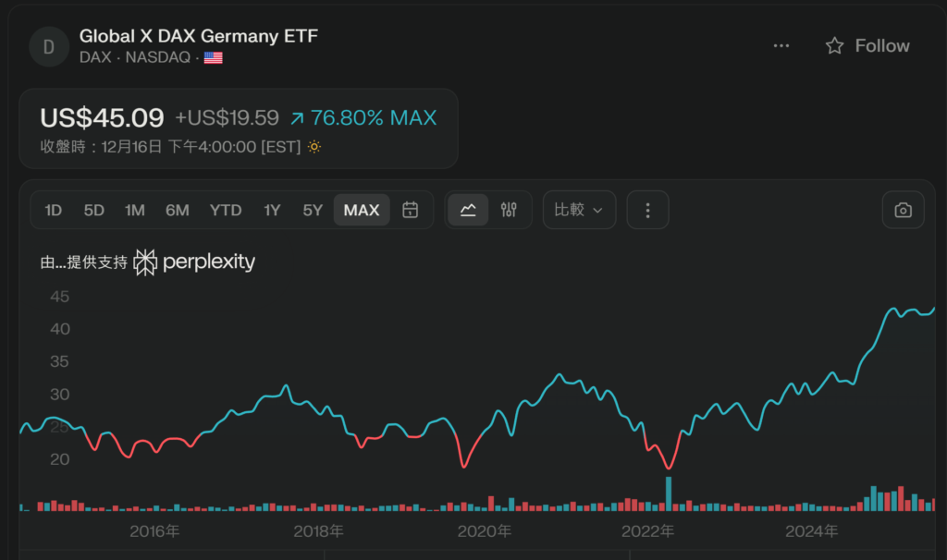The height and width of the screenshot is (560, 947).
Task: Select the 6M range tab
Action: [x=178, y=211]
